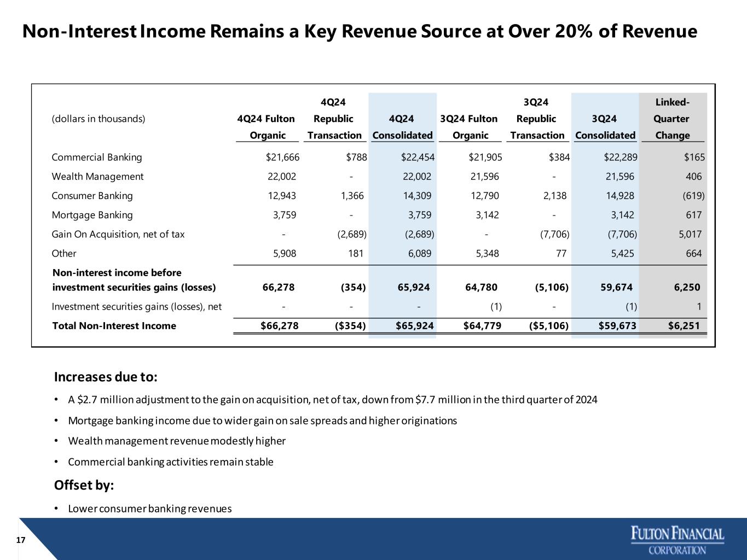The height and width of the screenshot is (560, 747).
Task: Click the "4Q24 Consolidated" column header
Action: tap(402, 127)
